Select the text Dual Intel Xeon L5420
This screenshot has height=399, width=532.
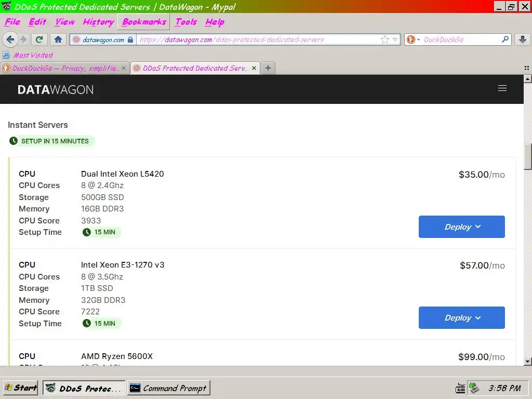(x=123, y=174)
